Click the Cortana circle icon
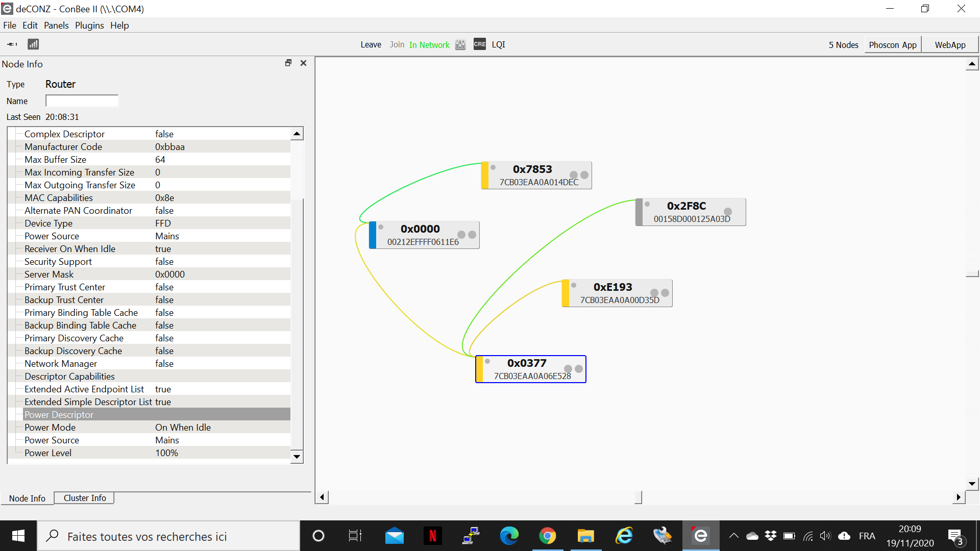Image resolution: width=980 pixels, height=551 pixels. (x=318, y=536)
